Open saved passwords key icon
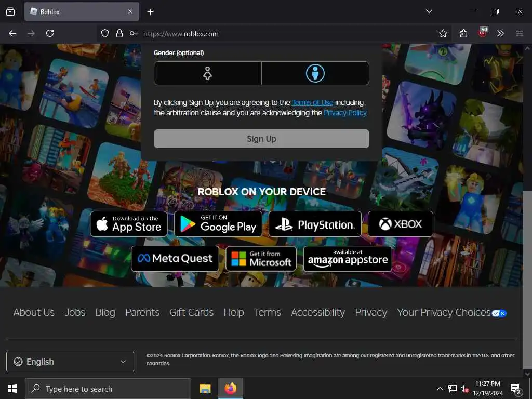Viewport: 532px width, 399px height. 134,33
